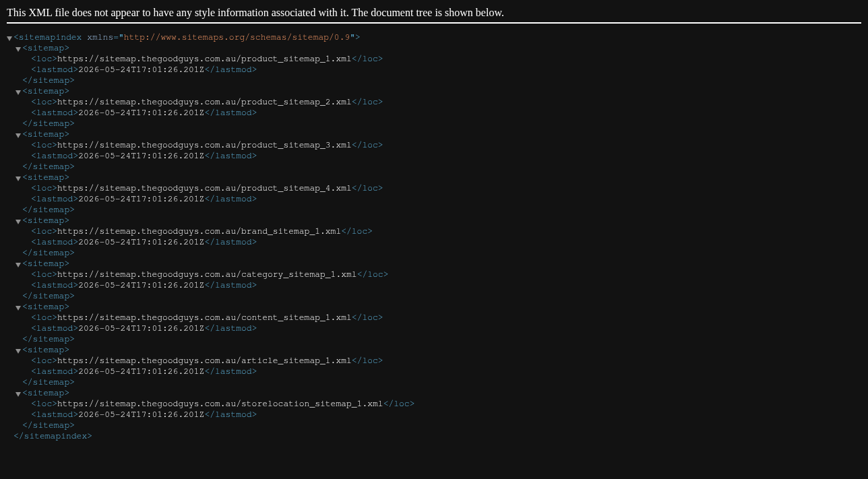Viewport: 868px width, 479px height.
Task: Click the storelocation_sitemap_1.xml URL text
Action: click(x=220, y=404)
